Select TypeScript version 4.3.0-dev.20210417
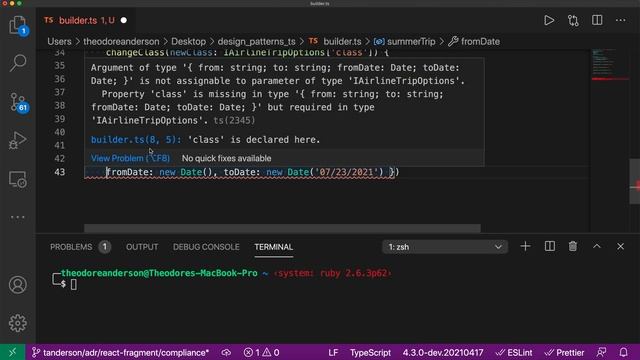640x360 pixels. tap(443, 352)
